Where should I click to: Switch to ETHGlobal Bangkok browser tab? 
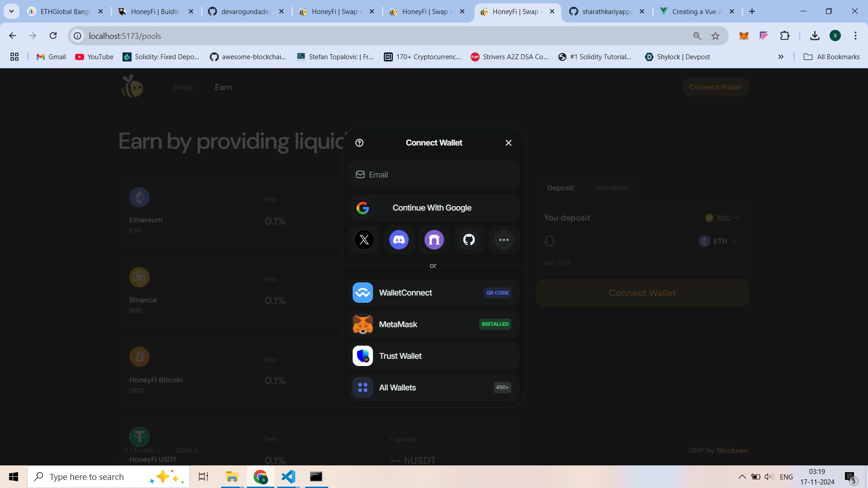[x=65, y=11]
